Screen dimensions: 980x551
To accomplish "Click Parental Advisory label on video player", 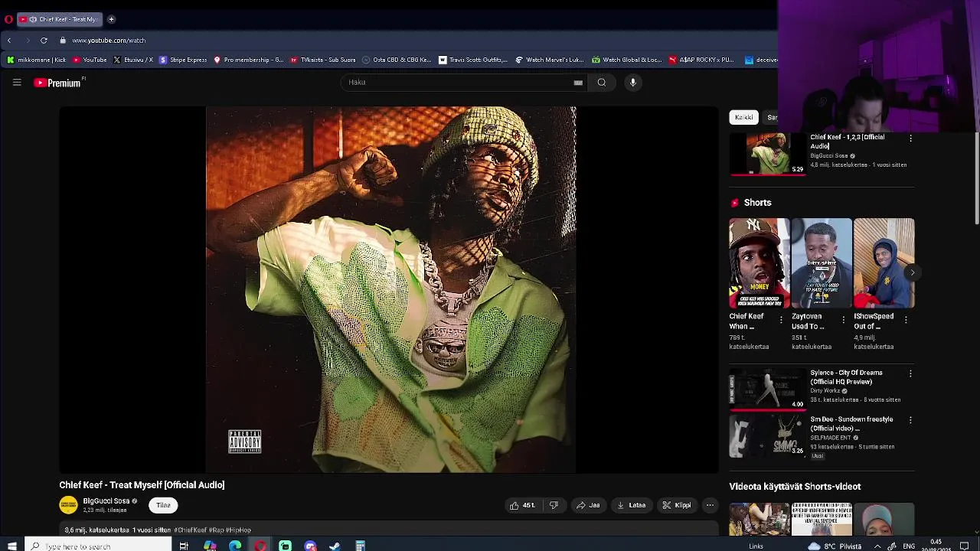I will 245,442.
